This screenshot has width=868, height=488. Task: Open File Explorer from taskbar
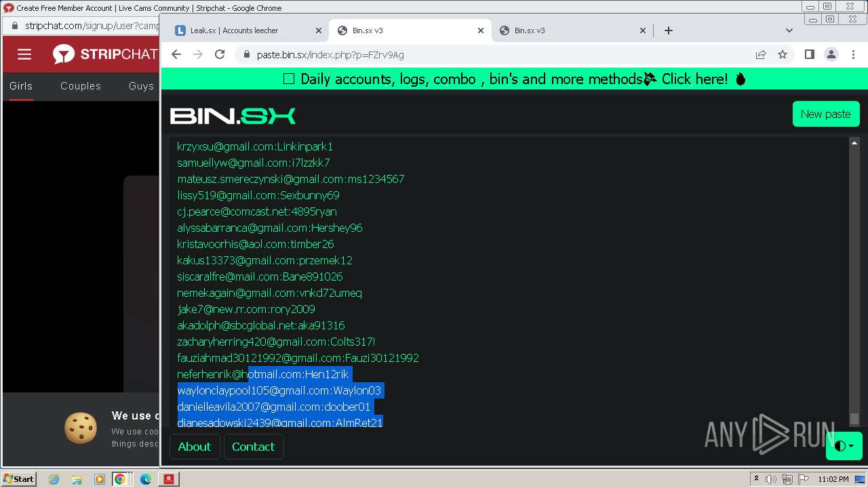tap(77, 479)
